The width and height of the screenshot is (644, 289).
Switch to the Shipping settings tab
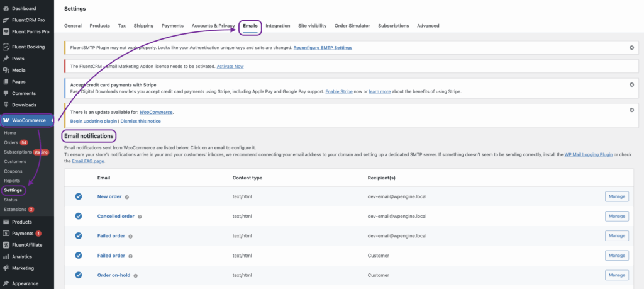tap(143, 26)
